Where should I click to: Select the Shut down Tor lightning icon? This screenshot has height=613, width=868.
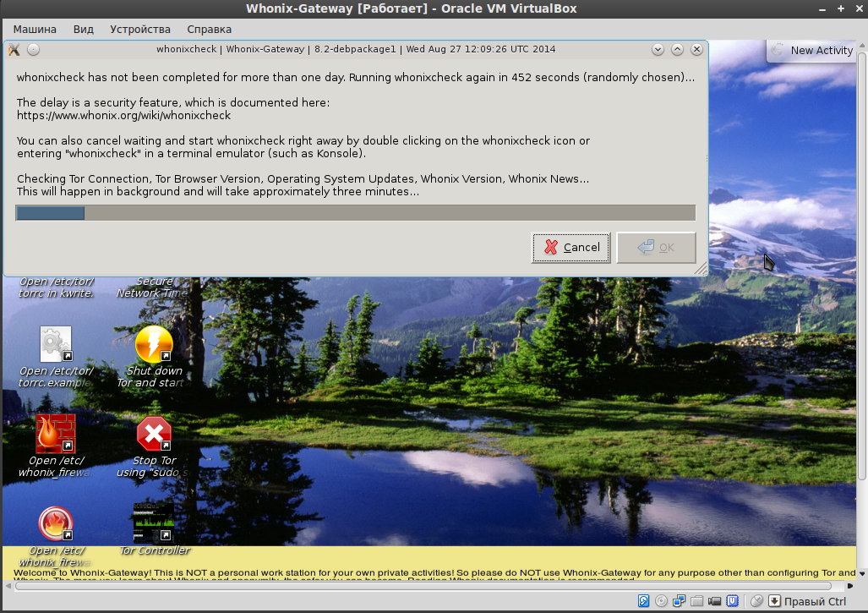click(154, 344)
